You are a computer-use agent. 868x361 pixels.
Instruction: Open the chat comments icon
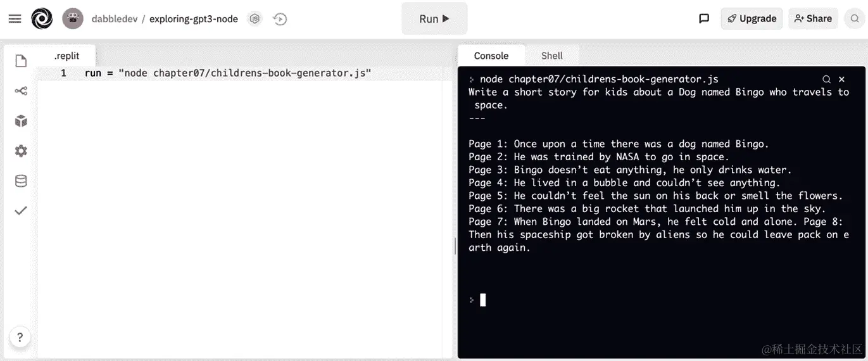704,18
